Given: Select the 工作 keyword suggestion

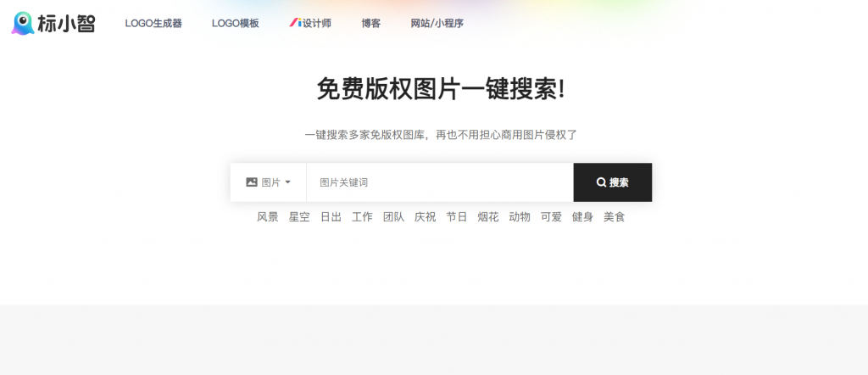Looking at the screenshot, I should tap(362, 217).
